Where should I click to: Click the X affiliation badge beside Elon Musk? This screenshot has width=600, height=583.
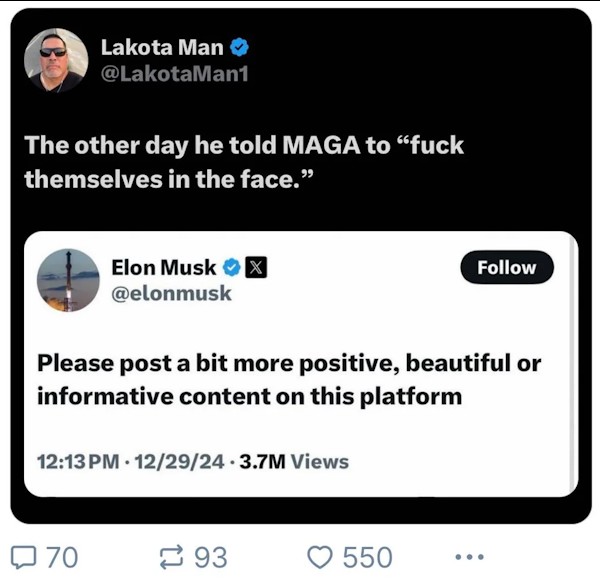(x=255, y=267)
